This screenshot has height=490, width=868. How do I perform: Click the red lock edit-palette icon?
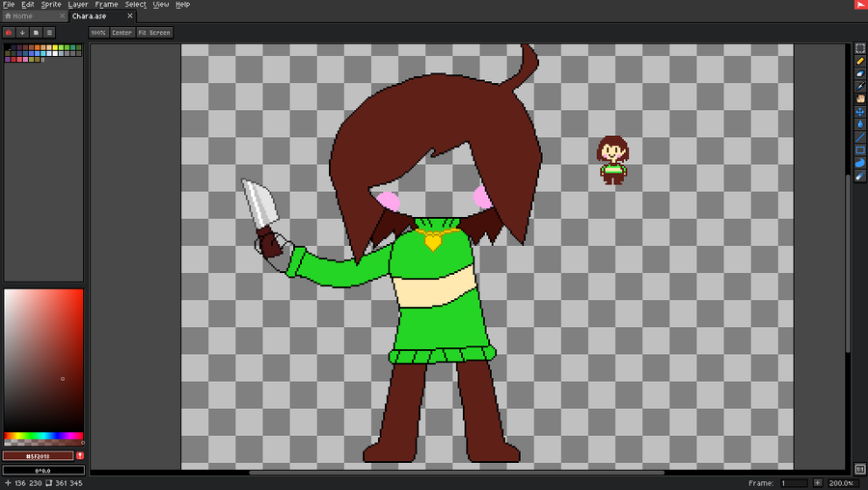[9, 33]
